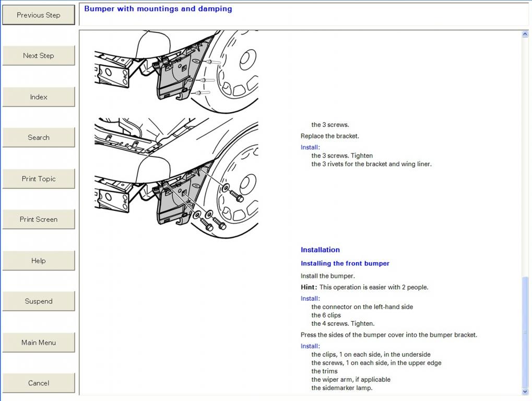Advance using the Next Step button
532x401 pixels.
[x=38, y=55]
